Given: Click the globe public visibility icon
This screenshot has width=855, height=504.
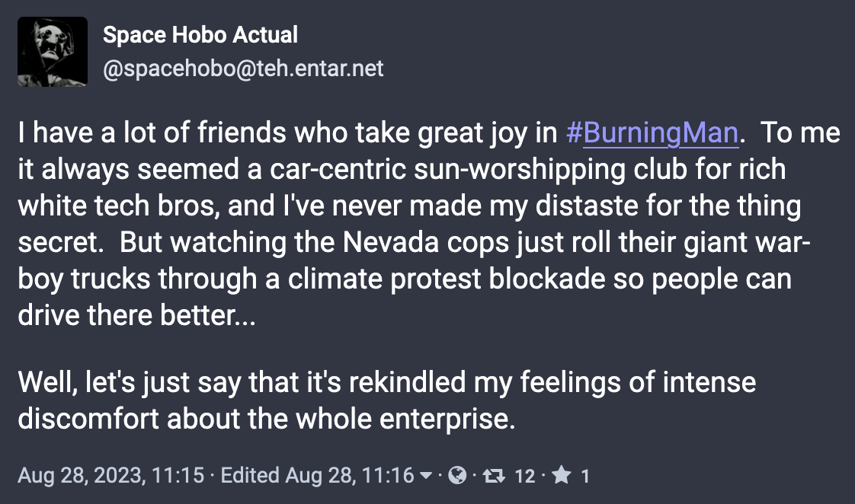Looking at the screenshot, I should [457, 477].
